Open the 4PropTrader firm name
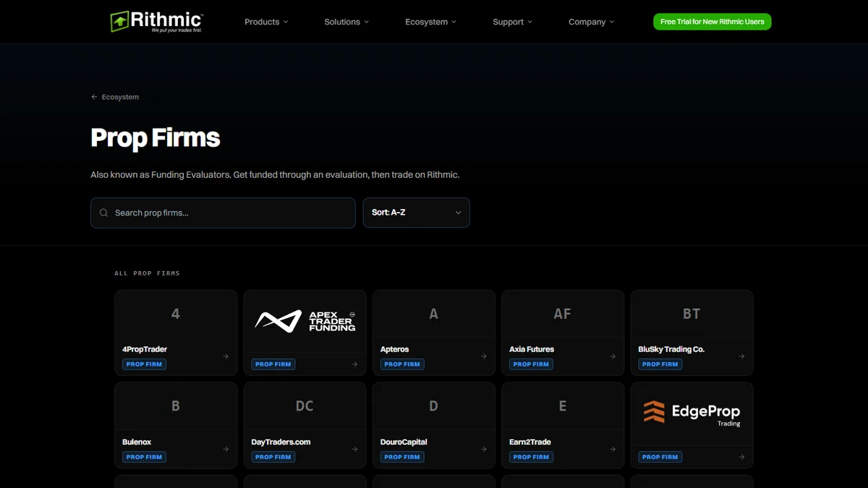 point(145,349)
